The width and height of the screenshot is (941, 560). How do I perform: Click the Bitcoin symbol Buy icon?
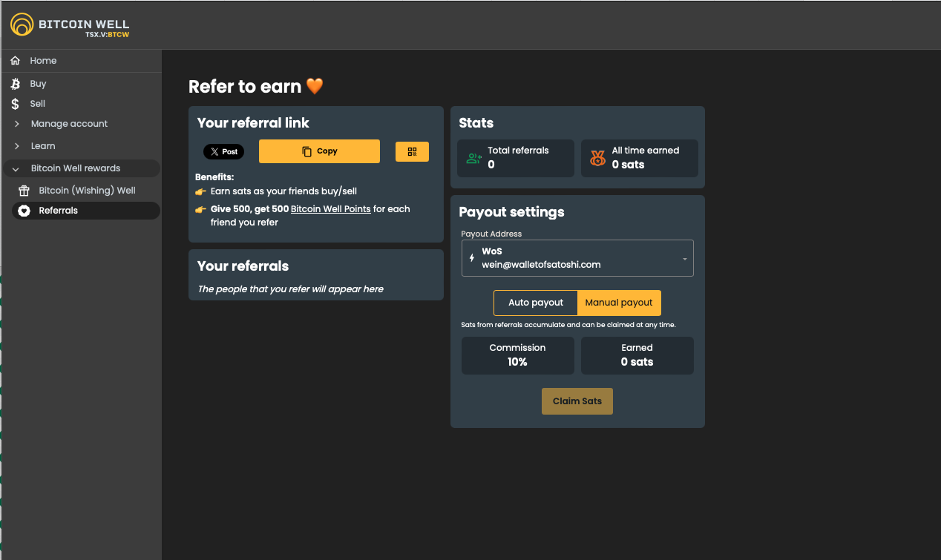click(15, 84)
